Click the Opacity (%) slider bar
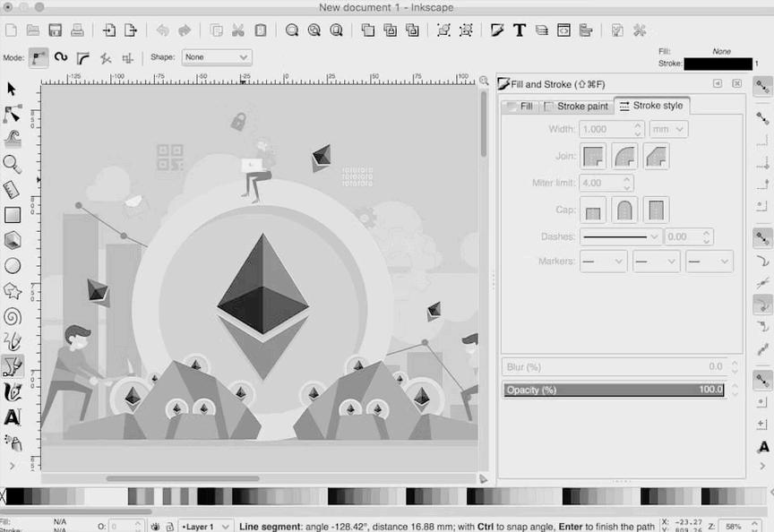774x532 pixels. (614, 390)
